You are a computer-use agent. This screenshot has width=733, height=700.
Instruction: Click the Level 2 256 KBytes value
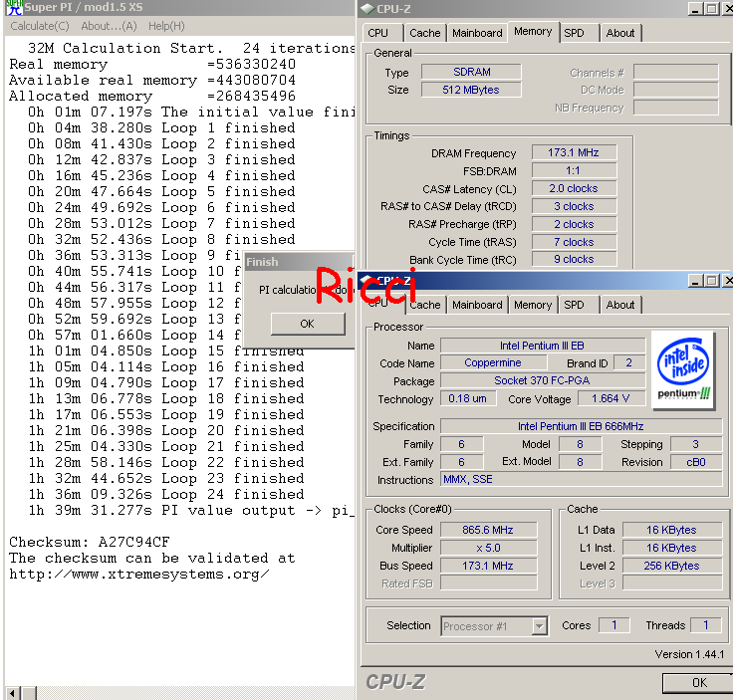pos(672,566)
